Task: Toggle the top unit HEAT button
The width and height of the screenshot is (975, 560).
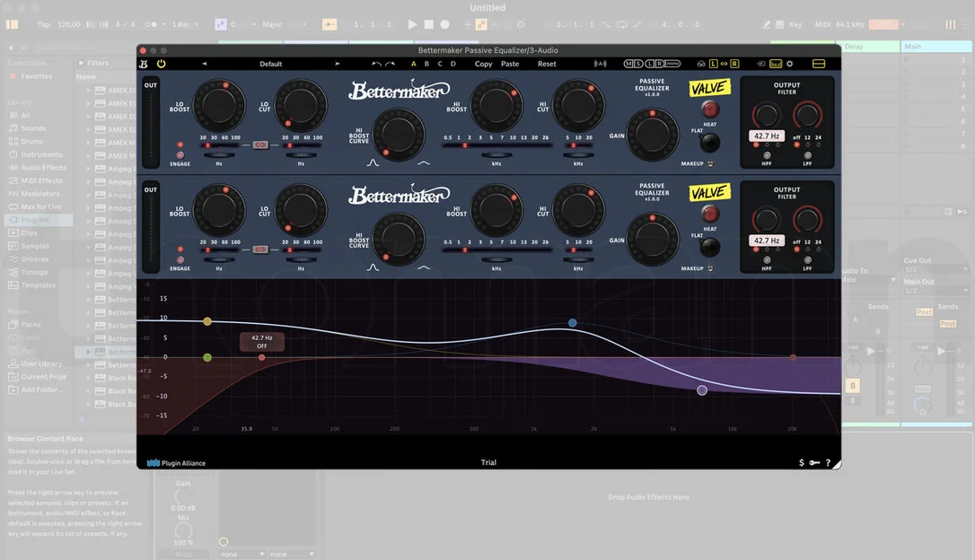Action: click(709, 109)
